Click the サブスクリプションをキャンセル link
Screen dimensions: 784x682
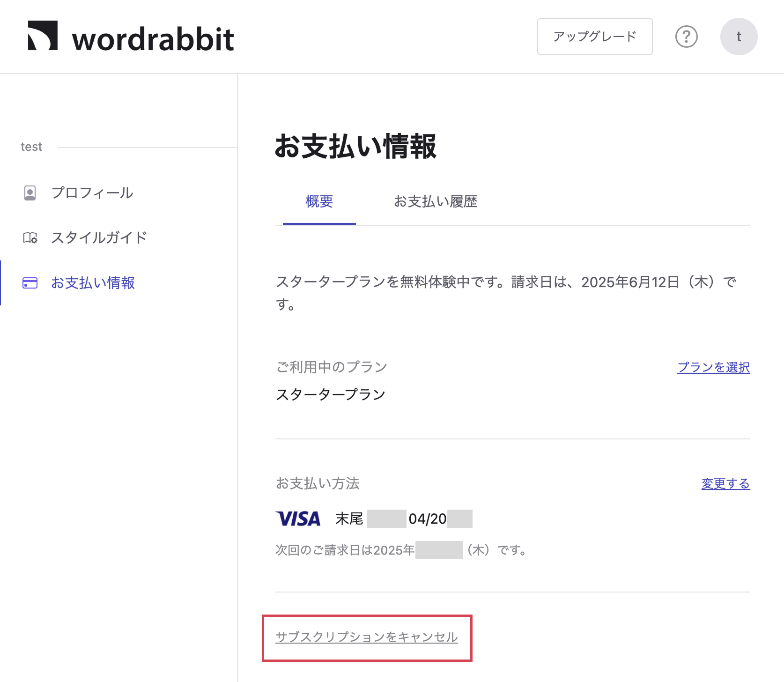click(366, 637)
